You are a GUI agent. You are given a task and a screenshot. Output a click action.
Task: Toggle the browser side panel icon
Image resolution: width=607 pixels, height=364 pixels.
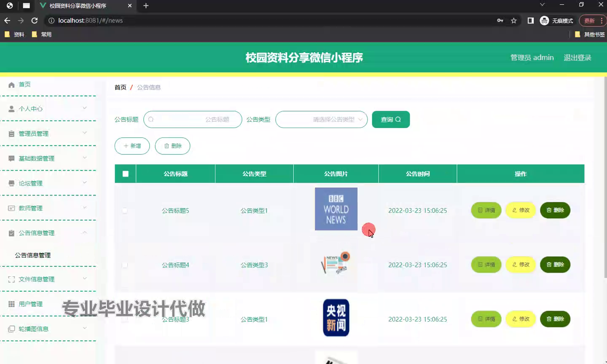coord(531,21)
